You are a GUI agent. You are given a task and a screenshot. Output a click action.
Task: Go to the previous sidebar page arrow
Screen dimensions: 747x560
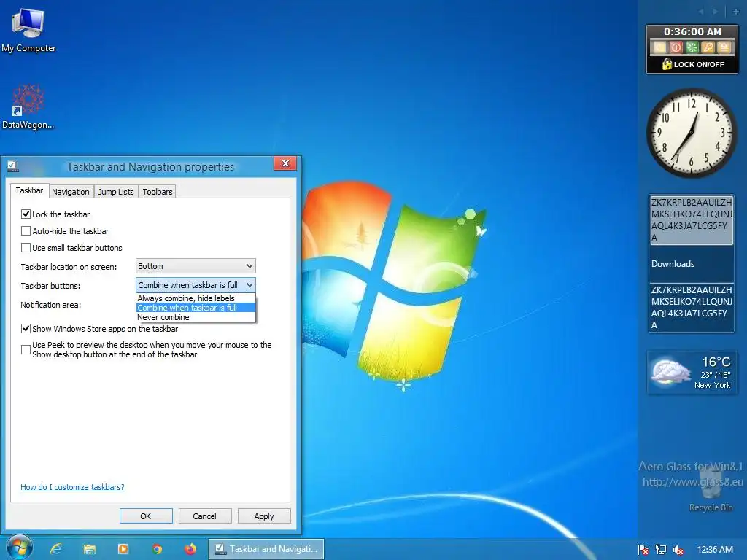(x=700, y=12)
